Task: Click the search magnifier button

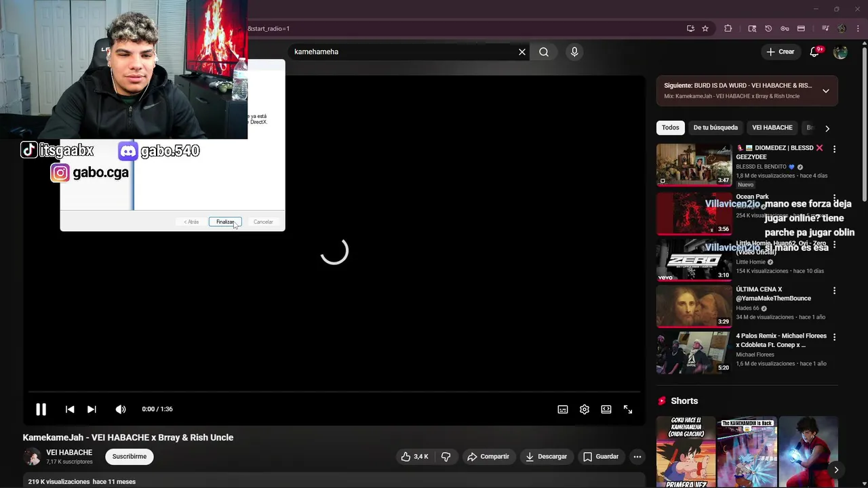Action: tap(544, 52)
